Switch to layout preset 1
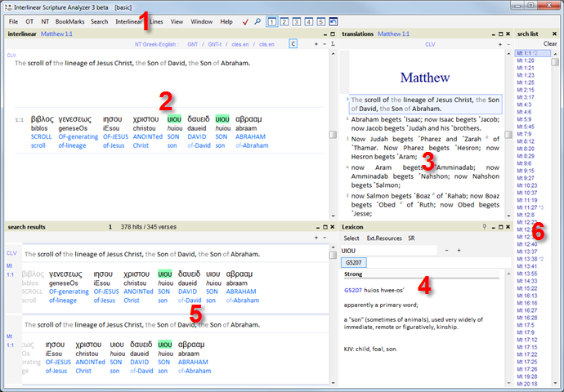Image resolution: width=564 pixels, height=392 pixels. (x=273, y=20)
